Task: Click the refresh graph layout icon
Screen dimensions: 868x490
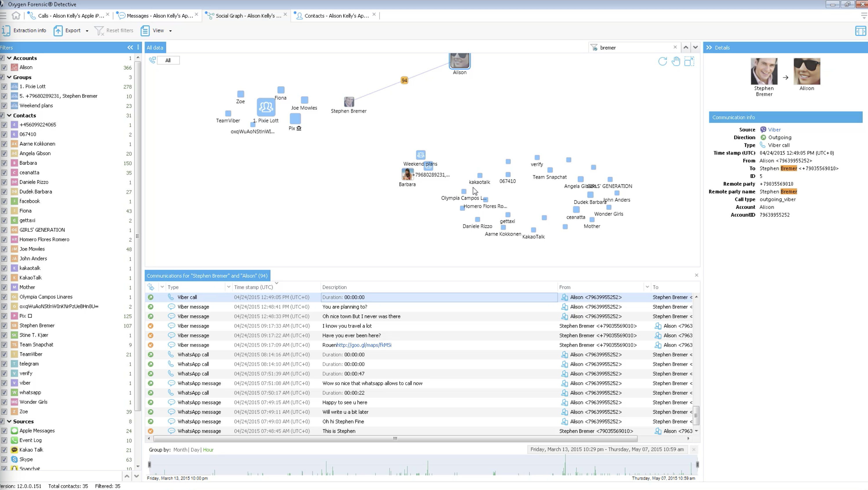Action: (x=662, y=61)
